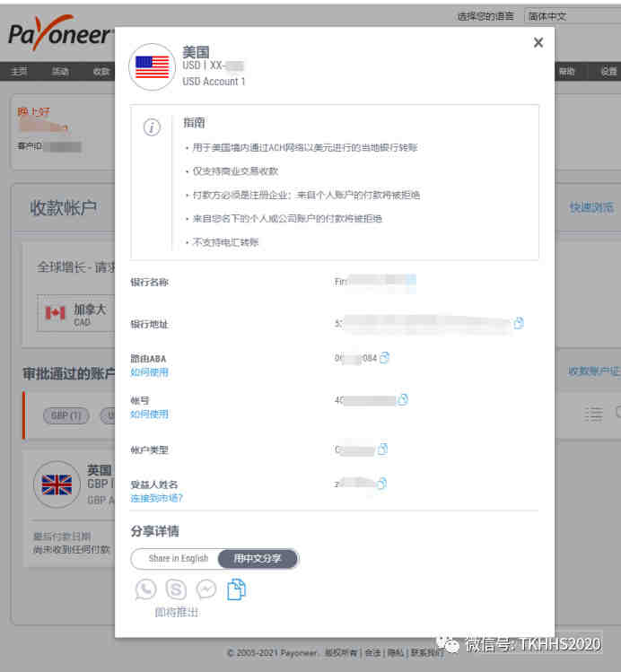The height and width of the screenshot is (672, 621).
Task: Open 活动 in the navigation bar
Action: point(60,71)
